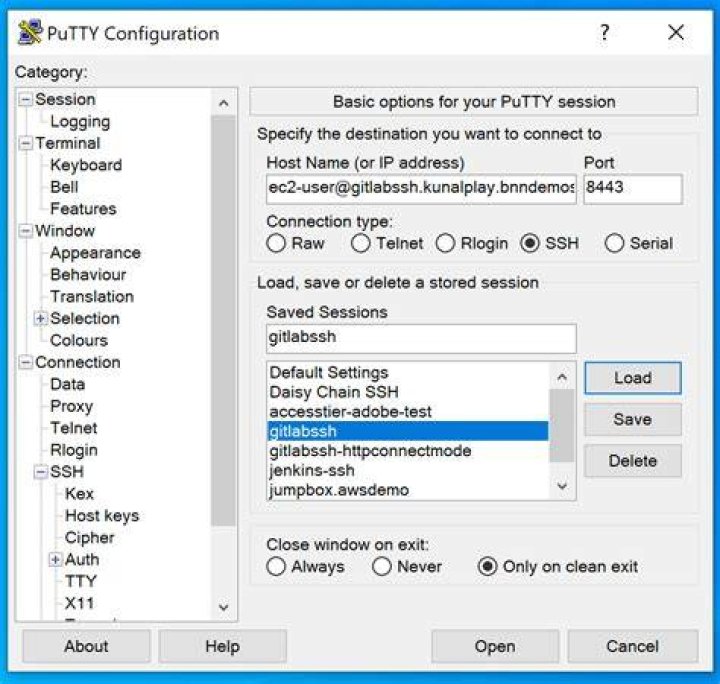720x684 pixels.
Task: Open the Host keys category
Action: coord(101,516)
